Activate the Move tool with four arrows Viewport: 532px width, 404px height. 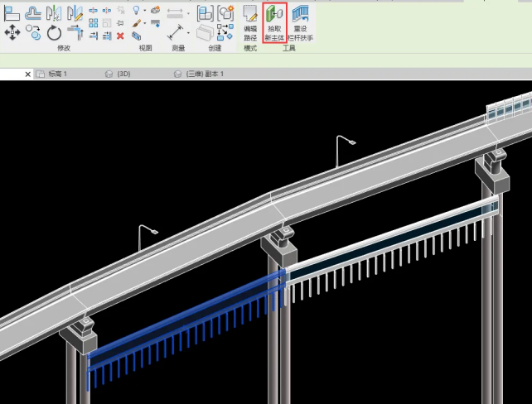pyautogui.click(x=12, y=32)
